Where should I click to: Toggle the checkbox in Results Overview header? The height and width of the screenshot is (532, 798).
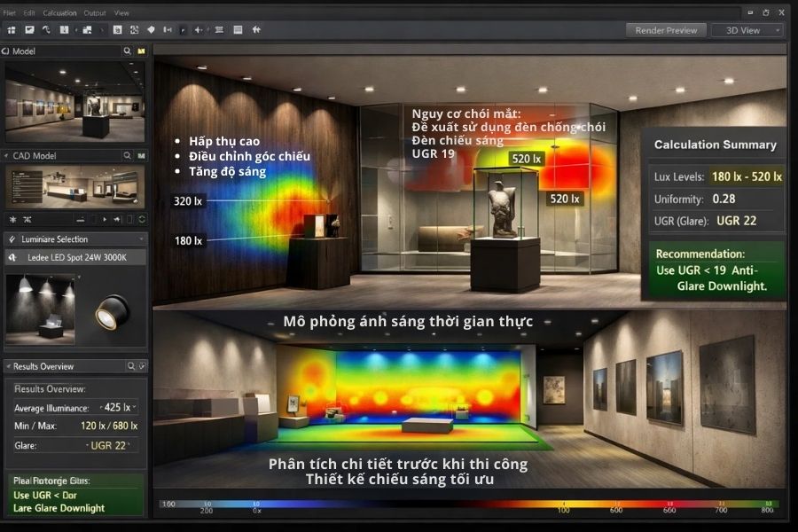pyautogui.click(x=141, y=366)
